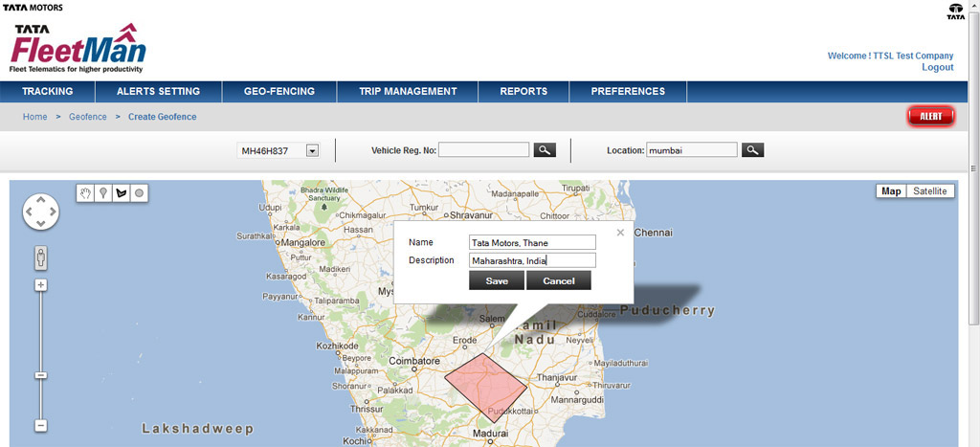Open the REPORTS menu
The height and width of the screenshot is (447, 980).
coord(523,91)
